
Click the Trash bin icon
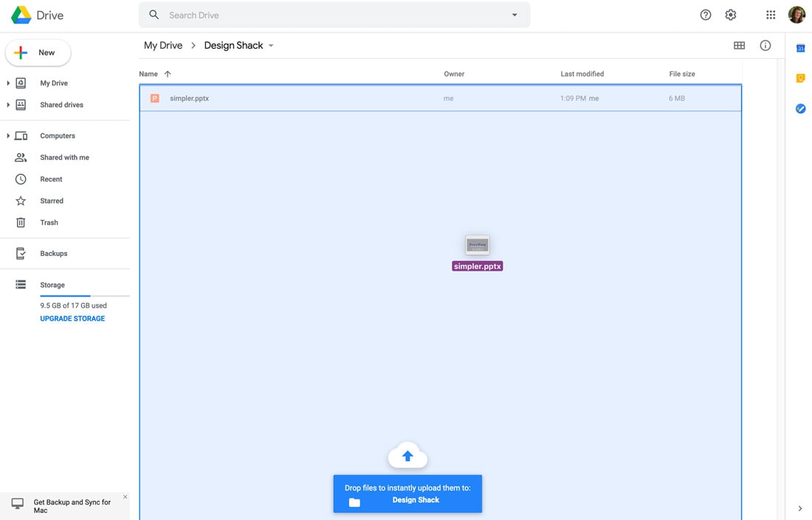coord(21,223)
